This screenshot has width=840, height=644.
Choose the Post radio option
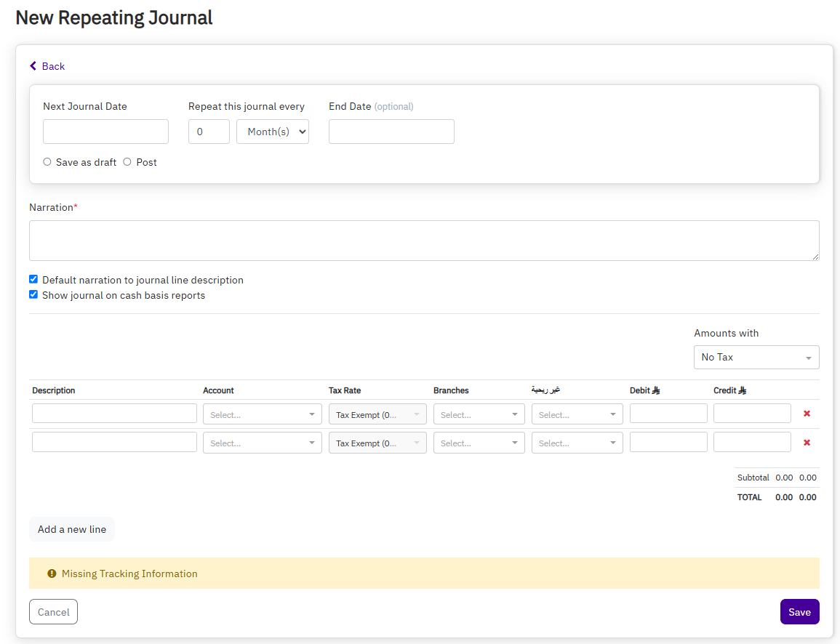[x=127, y=162]
